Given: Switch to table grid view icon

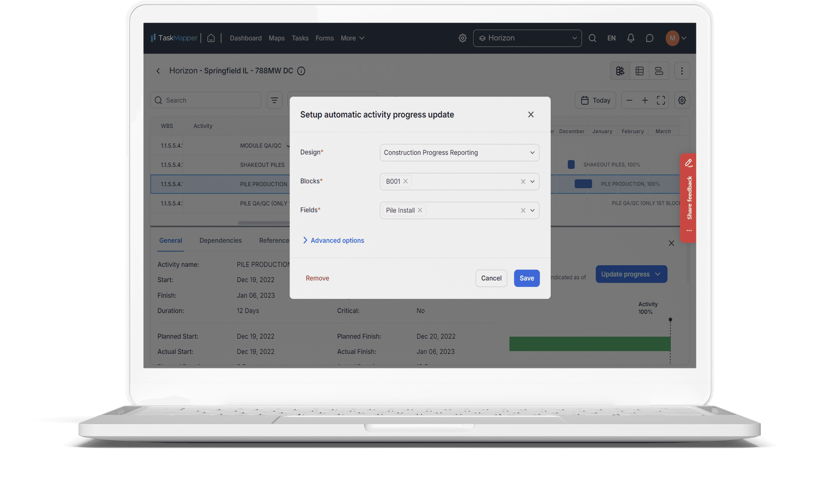Looking at the screenshot, I should (x=639, y=71).
